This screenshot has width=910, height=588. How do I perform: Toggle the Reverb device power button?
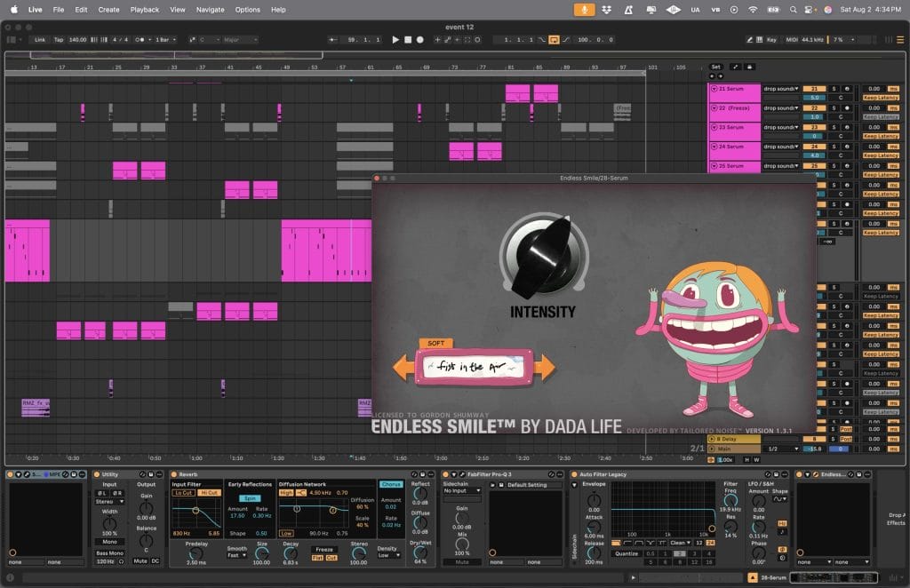point(172,474)
